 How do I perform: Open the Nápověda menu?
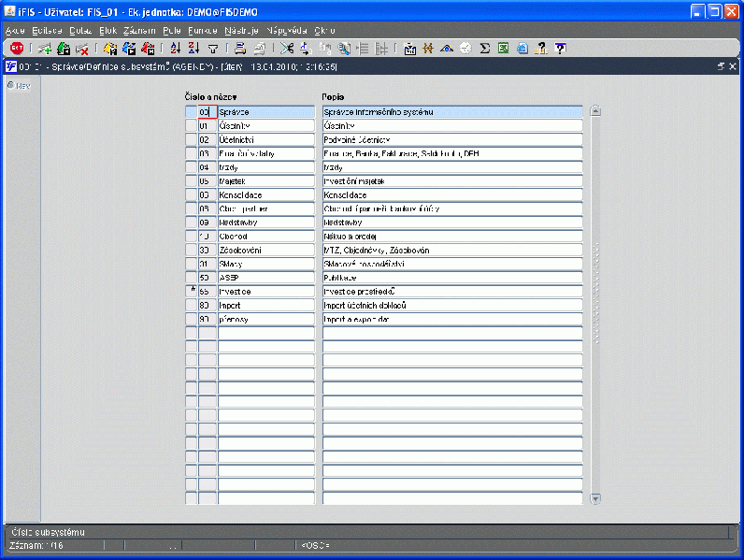click(x=287, y=30)
